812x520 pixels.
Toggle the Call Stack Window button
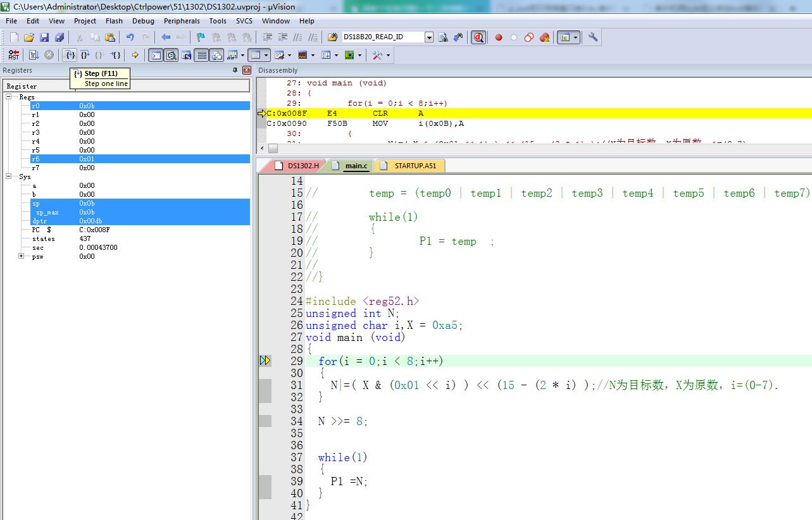(217, 55)
